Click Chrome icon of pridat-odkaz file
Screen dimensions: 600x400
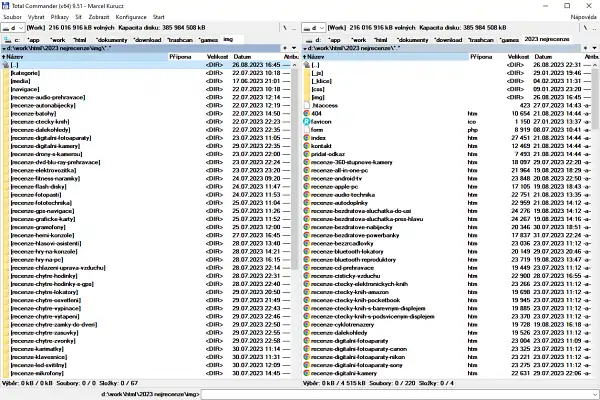pyautogui.click(x=306, y=154)
